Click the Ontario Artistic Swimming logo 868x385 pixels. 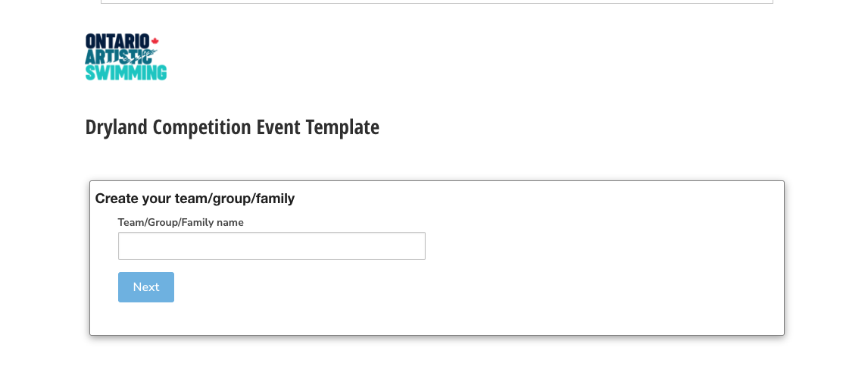[x=126, y=57]
